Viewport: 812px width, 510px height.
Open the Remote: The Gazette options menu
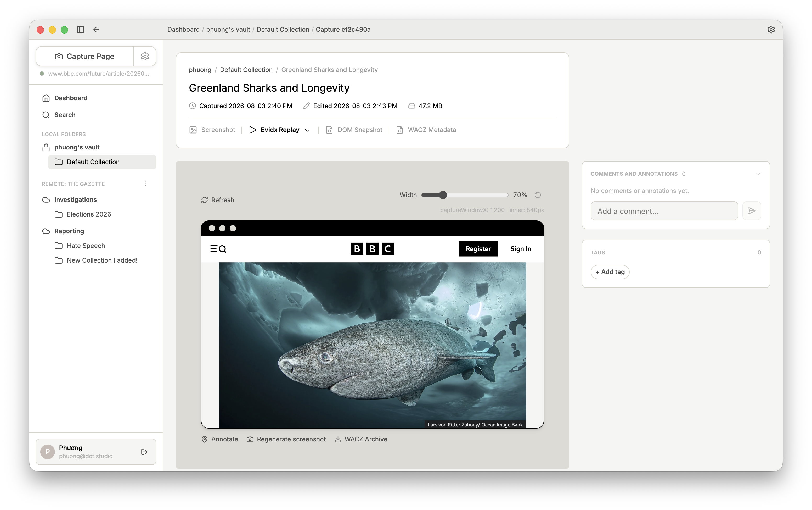(x=146, y=184)
